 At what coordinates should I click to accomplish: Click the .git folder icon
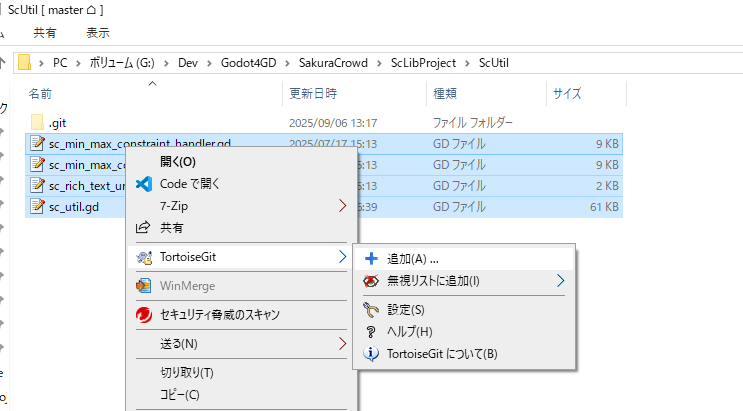[x=37, y=123]
